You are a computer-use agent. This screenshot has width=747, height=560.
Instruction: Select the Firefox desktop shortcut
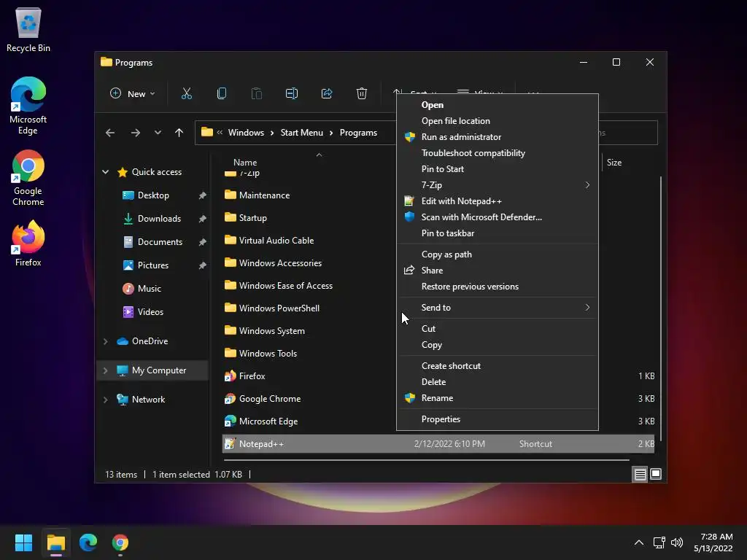tap(28, 243)
